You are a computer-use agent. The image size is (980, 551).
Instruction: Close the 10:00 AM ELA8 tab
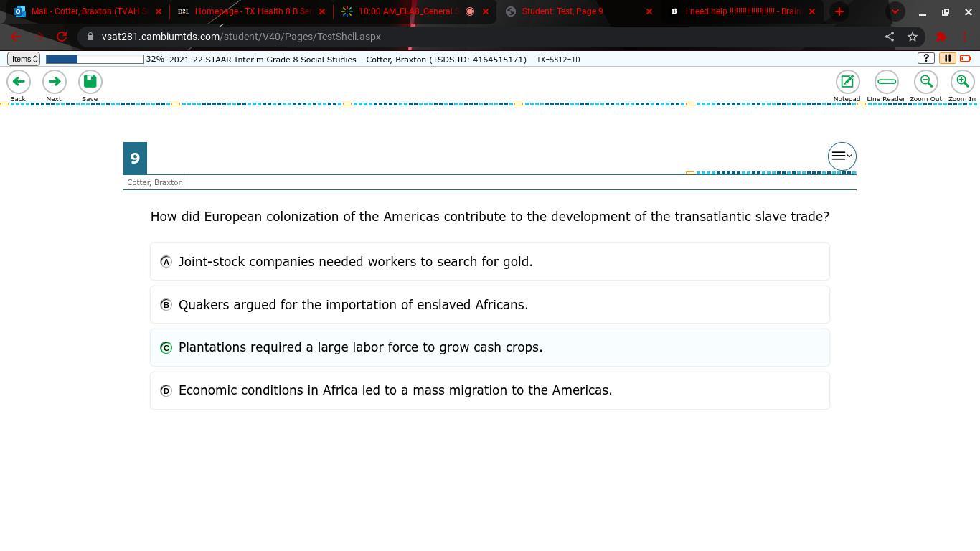coord(486,11)
